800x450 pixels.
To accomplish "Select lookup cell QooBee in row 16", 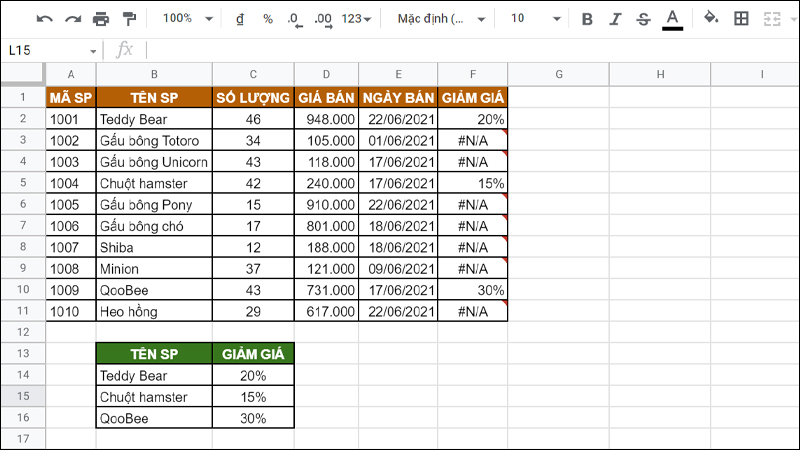I will click(154, 418).
